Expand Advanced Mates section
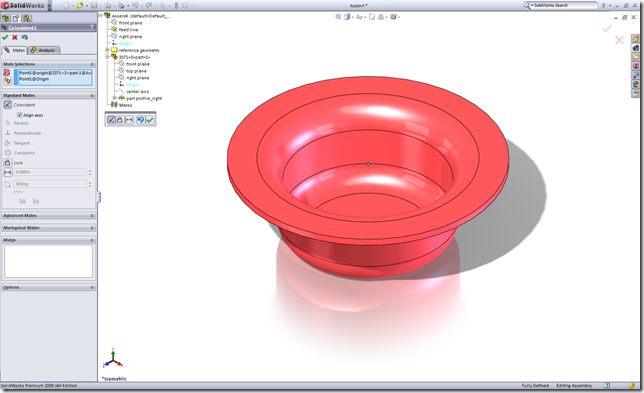Viewport: 644px width, 393px height. (92, 216)
